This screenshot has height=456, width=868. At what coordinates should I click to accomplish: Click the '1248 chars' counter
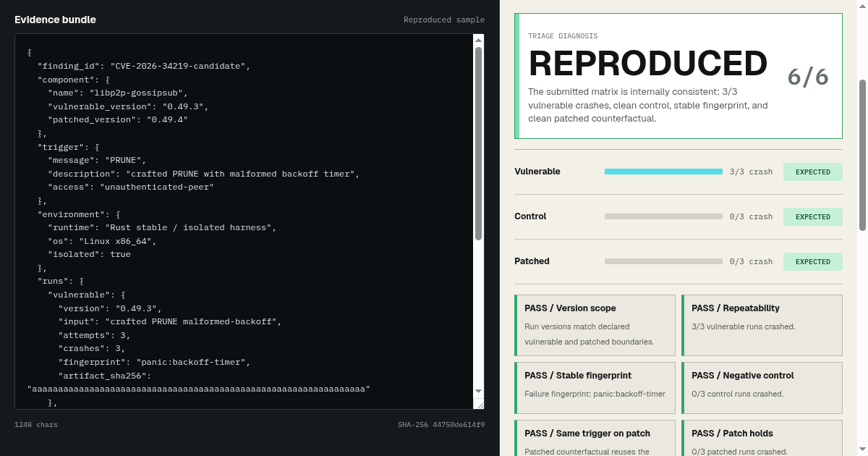(x=36, y=425)
